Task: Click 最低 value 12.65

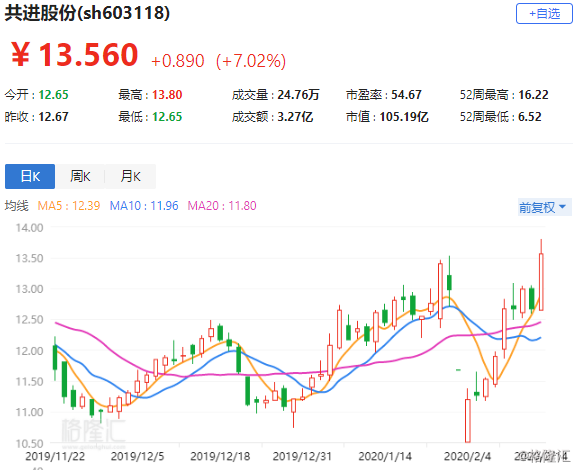Action: click(167, 117)
